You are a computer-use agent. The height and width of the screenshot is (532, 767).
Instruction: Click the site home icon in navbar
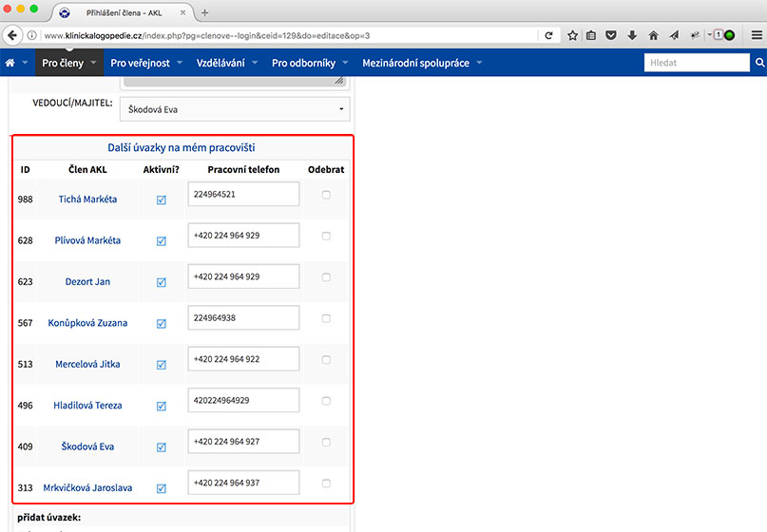click(10, 63)
